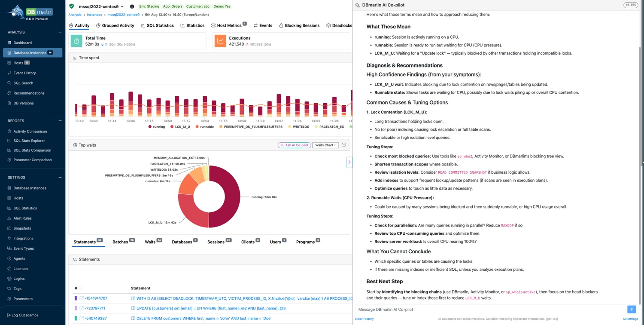Open AI Settings link
644x325 pixels.
click(630, 319)
